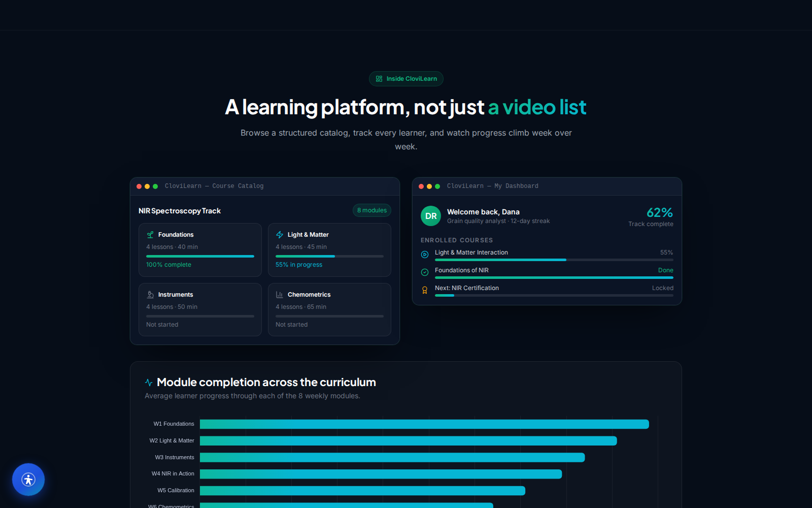Click Not started under Chemometrics card

pyautogui.click(x=292, y=325)
